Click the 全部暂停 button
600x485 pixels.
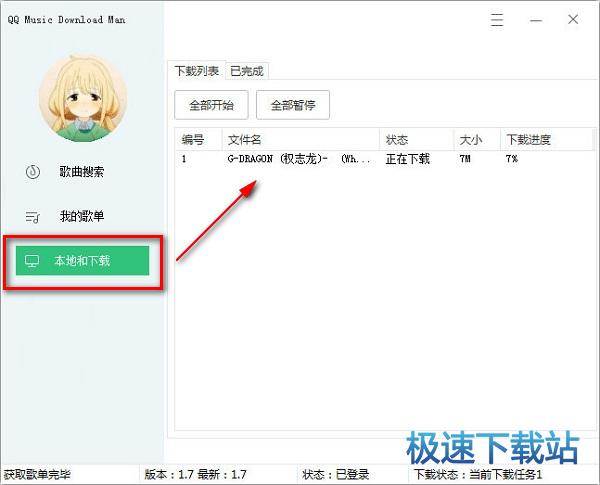[x=293, y=105]
